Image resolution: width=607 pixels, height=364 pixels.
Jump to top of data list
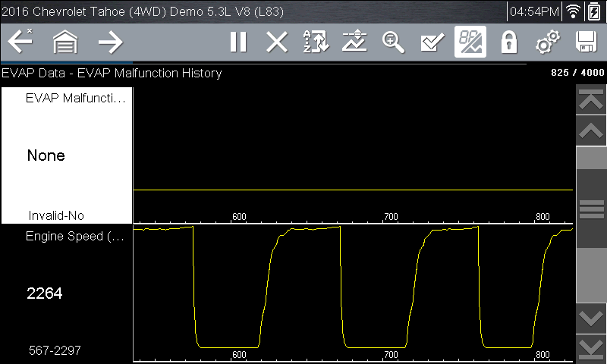click(x=591, y=99)
